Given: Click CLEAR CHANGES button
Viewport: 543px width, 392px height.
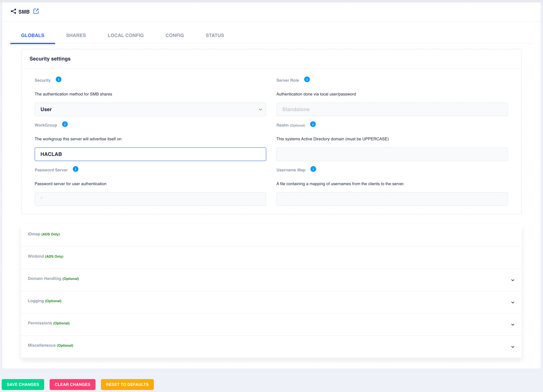Looking at the screenshot, I should pos(73,384).
